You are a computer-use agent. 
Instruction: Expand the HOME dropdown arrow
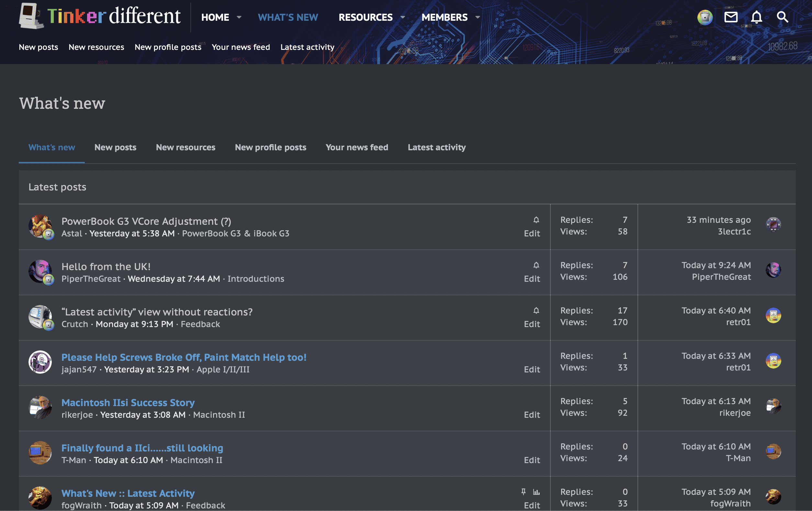(239, 17)
